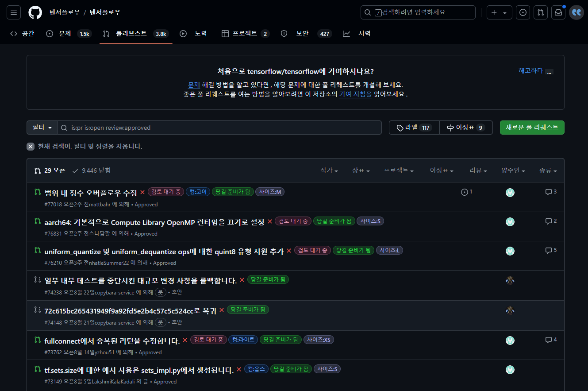Viewport: 588px width, 391px height.
Task: Open the 3 comments on PR #77018
Action: pos(551,192)
